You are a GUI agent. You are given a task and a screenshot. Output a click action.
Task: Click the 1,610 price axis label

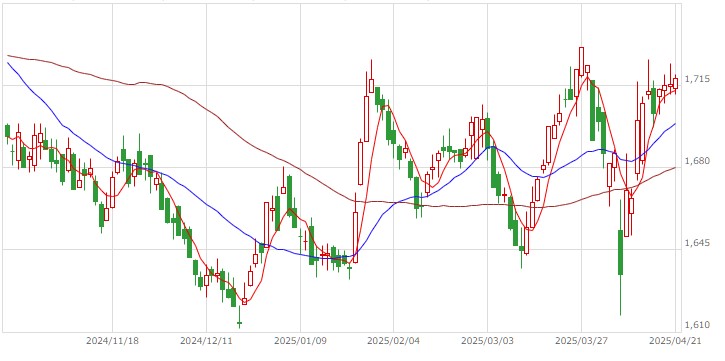[x=696, y=325]
